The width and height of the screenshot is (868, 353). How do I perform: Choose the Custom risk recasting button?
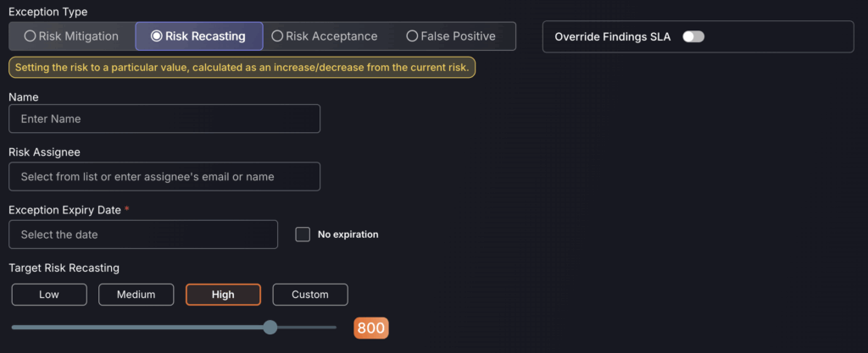[309, 295]
